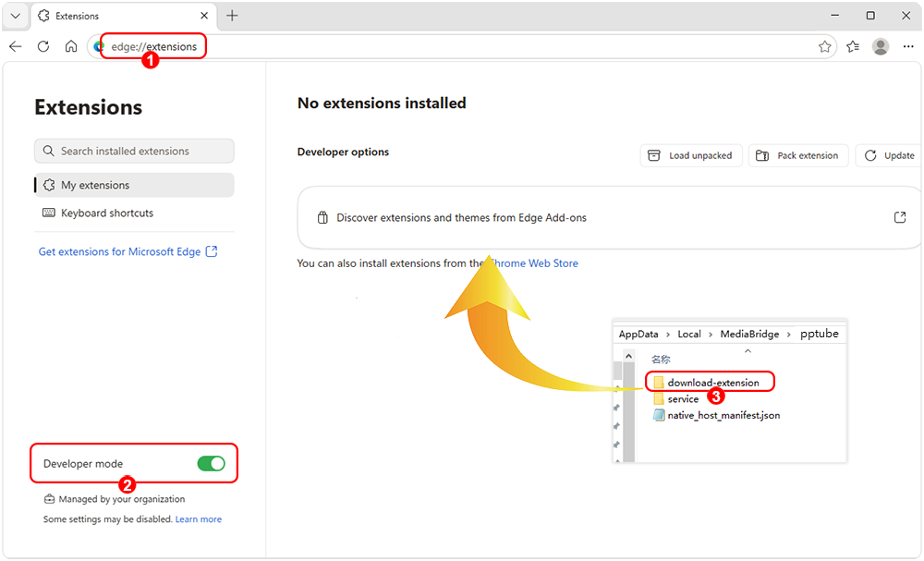The width and height of the screenshot is (924, 561).
Task: Open Settings and more ellipsis menu
Action: click(x=908, y=46)
